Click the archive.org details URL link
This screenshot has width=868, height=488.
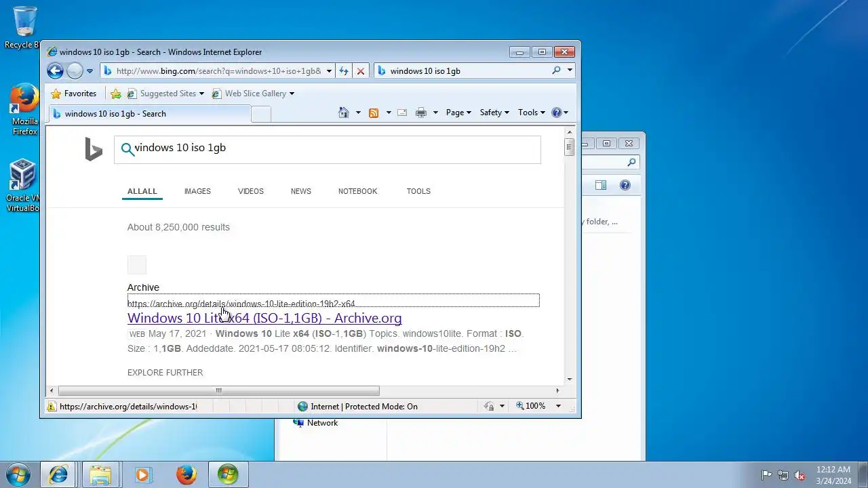[241, 304]
